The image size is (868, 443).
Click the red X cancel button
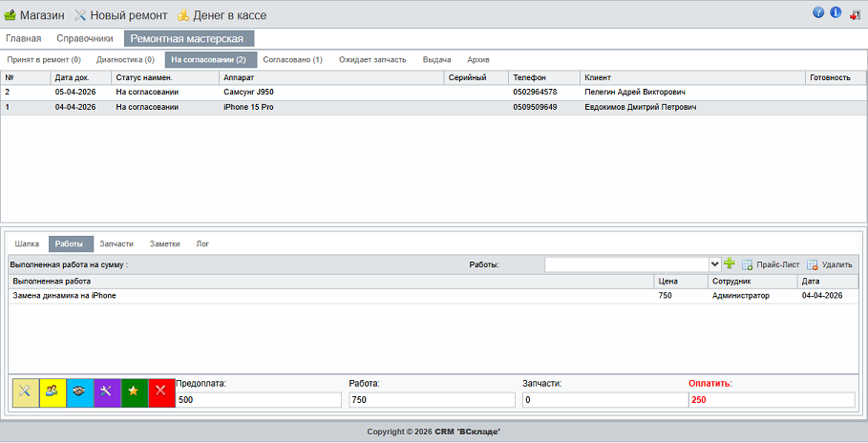[161, 392]
